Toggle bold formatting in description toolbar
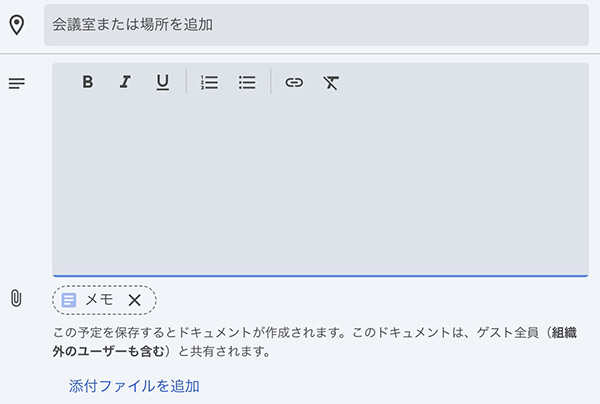Screen dimensions: 600x404 click(88, 82)
